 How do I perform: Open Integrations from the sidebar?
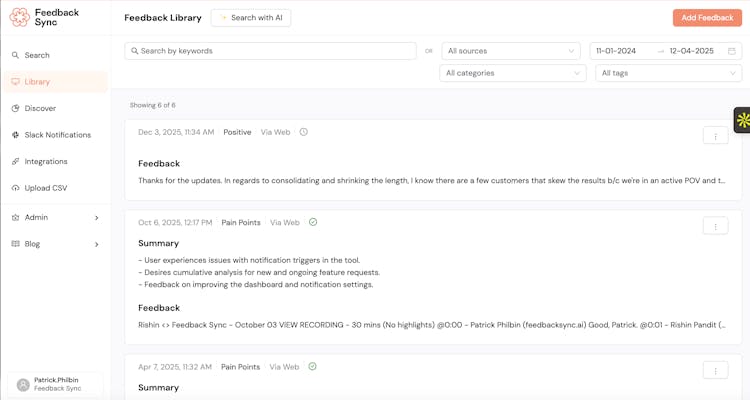coord(46,161)
